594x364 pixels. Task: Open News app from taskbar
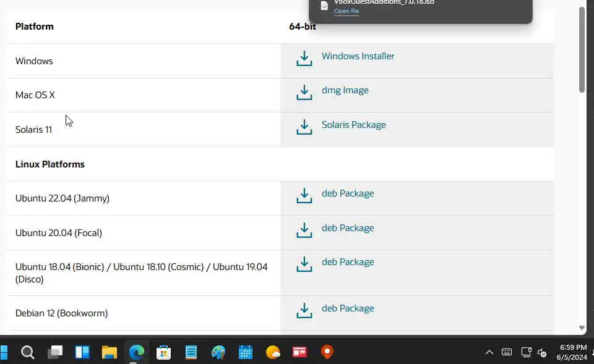tap(299, 352)
